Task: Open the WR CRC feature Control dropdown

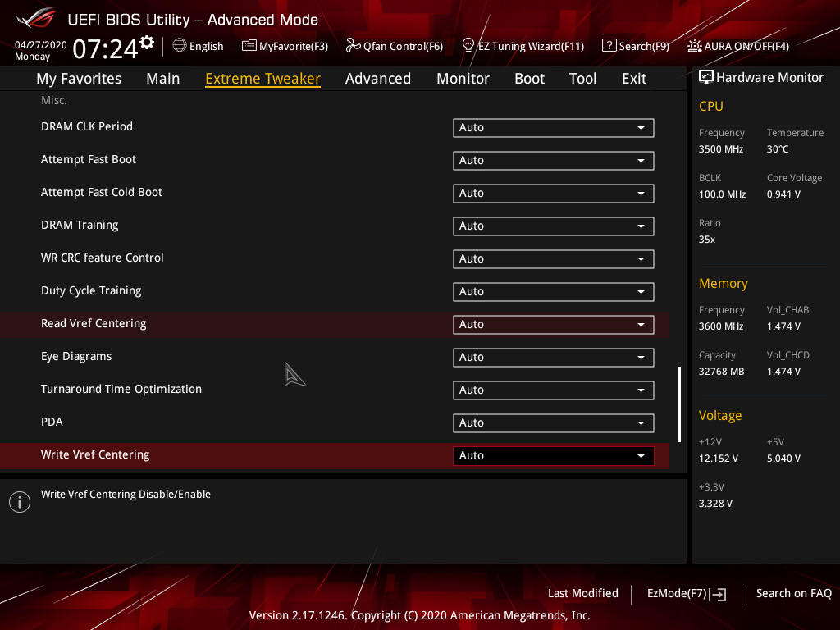Action: point(554,258)
